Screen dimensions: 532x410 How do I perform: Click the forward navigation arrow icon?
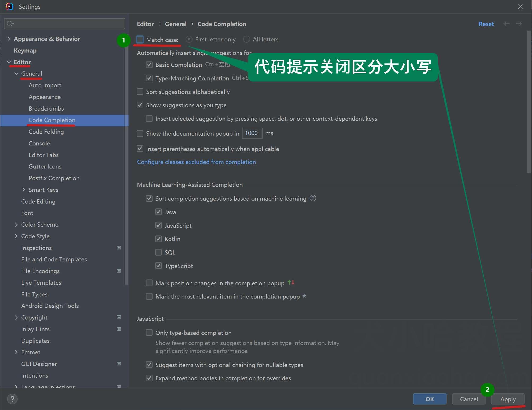(519, 24)
